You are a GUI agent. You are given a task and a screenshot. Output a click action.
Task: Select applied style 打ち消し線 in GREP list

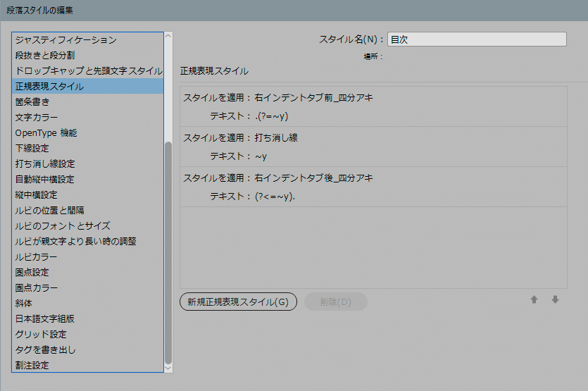click(276, 137)
